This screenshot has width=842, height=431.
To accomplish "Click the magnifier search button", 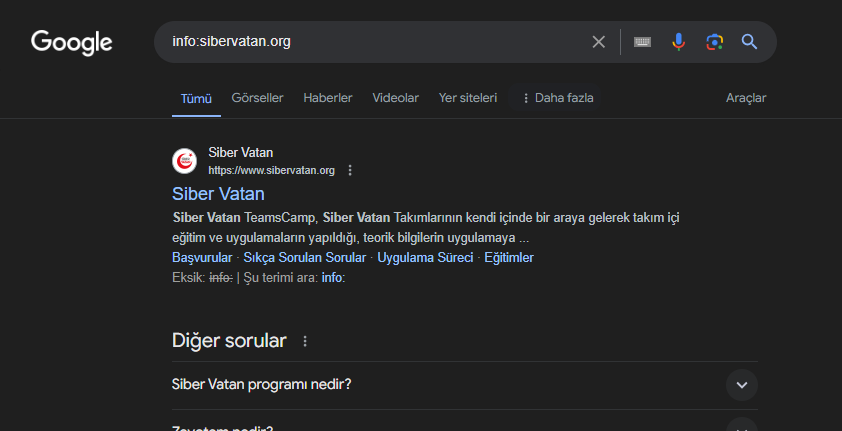I will [x=749, y=42].
